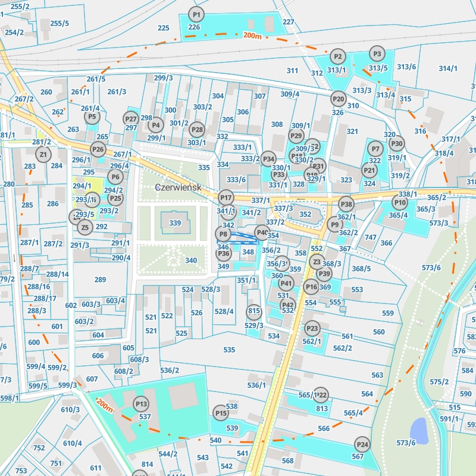476x476 pixels.
Task: Click the P15 marker near parcel 539
Action: click(x=221, y=413)
